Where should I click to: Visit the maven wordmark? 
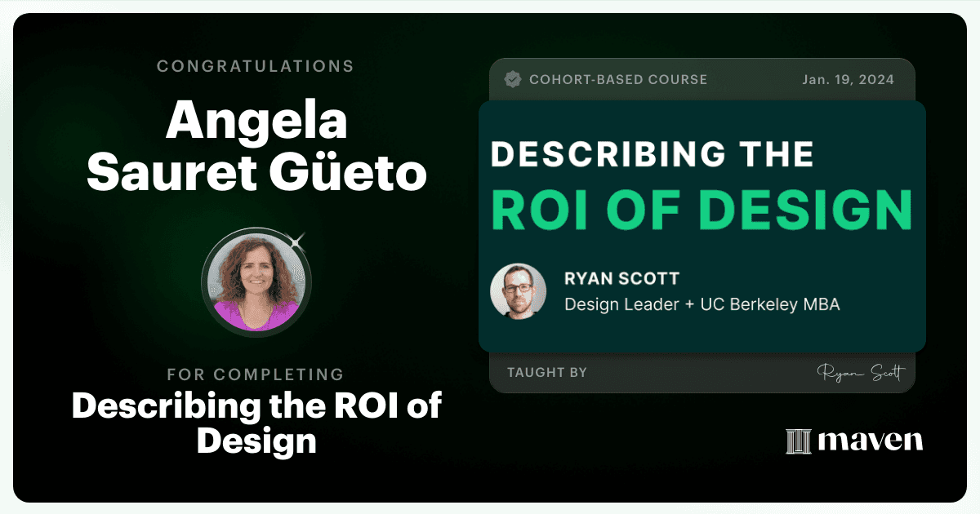click(871, 441)
